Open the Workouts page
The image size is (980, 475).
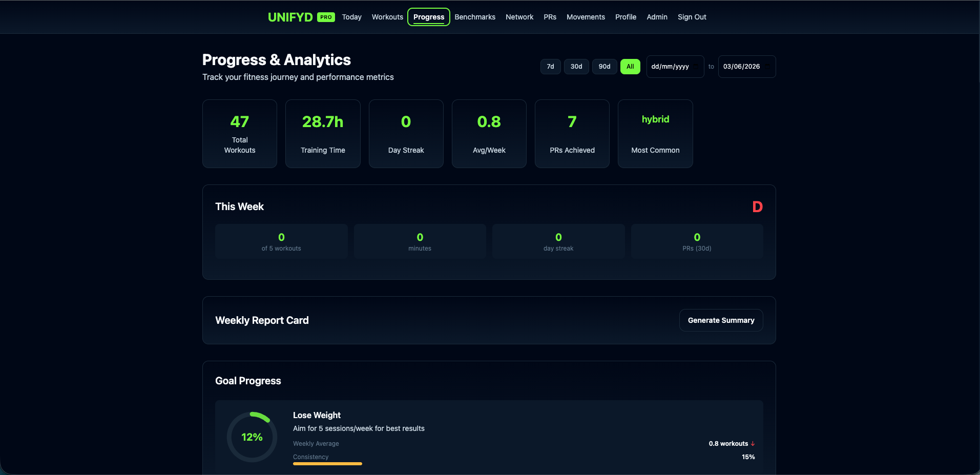pos(387,17)
